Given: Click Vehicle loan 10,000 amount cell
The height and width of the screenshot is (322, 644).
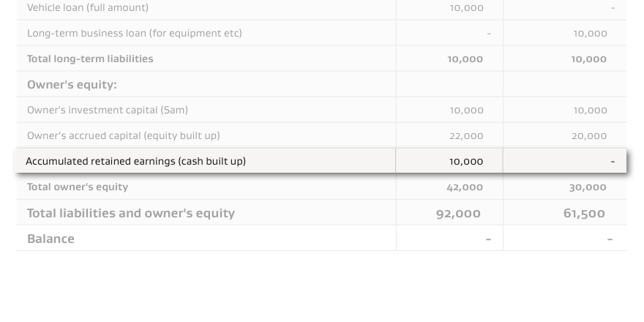Looking at the screenshot, I should click(x=467, y=8).
